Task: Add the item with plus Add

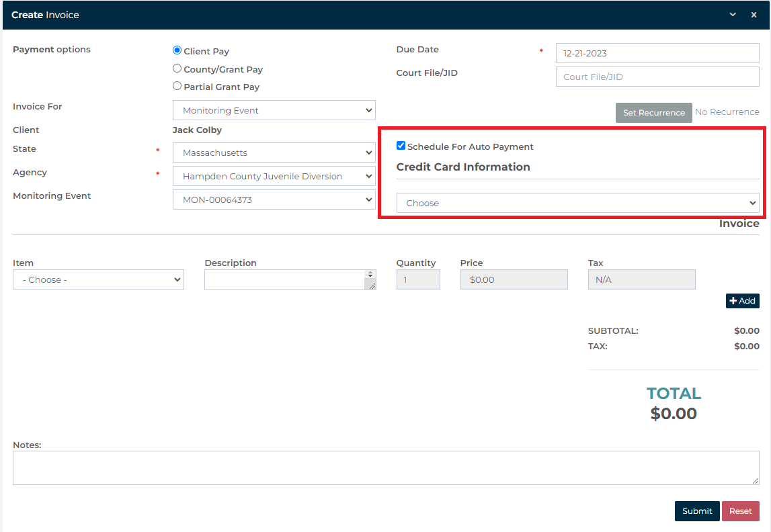Action: click(743, 301)
